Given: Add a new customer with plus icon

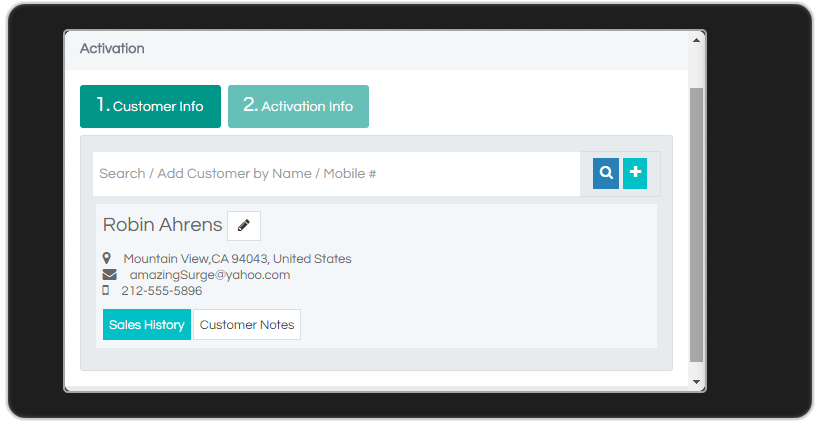Looking at the screenshot, I should [x=635, y=173].
